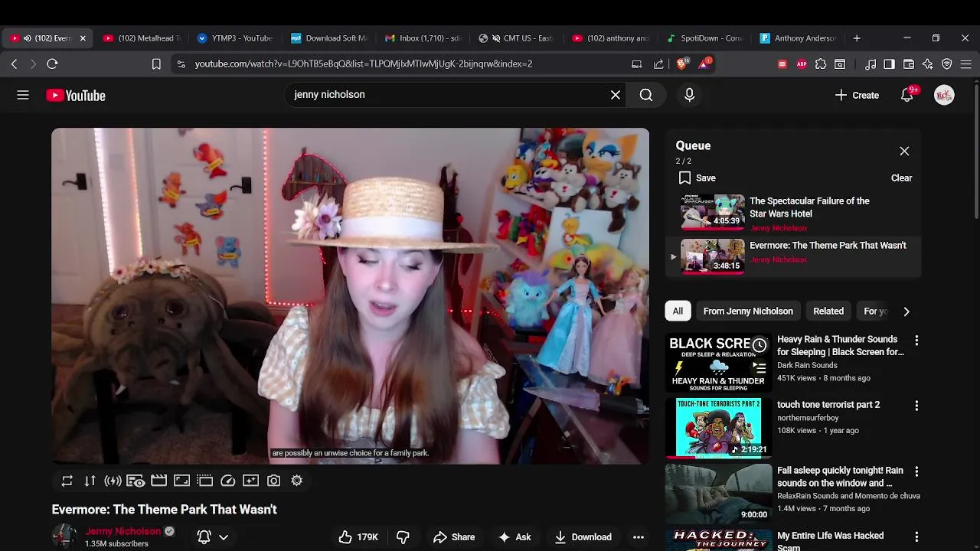Open more actions three-dot menu under video

point(639,537)
